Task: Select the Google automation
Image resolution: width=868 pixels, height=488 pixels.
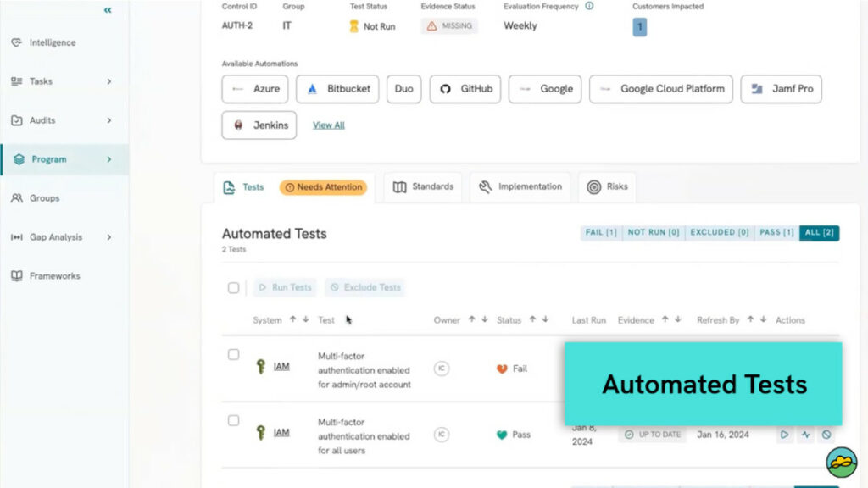Action: coord(545,89)
